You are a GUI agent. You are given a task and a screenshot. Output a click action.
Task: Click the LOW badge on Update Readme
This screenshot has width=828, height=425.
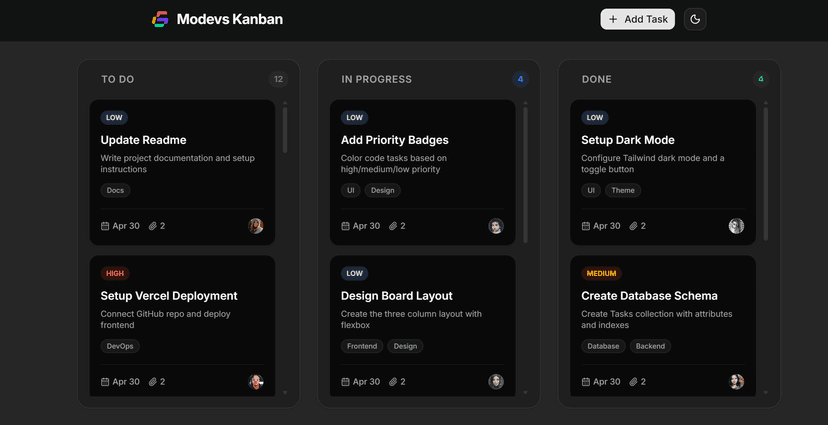(114, 118)
